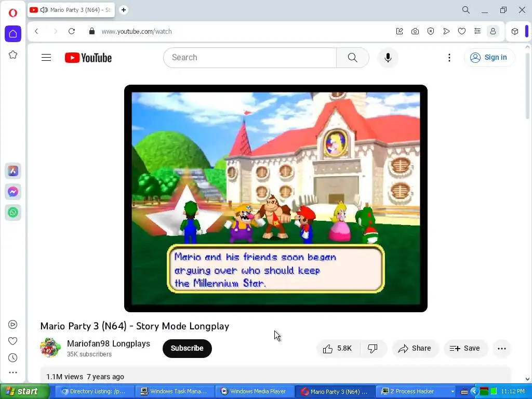Open Opera start page home icon

coord(13,34)
